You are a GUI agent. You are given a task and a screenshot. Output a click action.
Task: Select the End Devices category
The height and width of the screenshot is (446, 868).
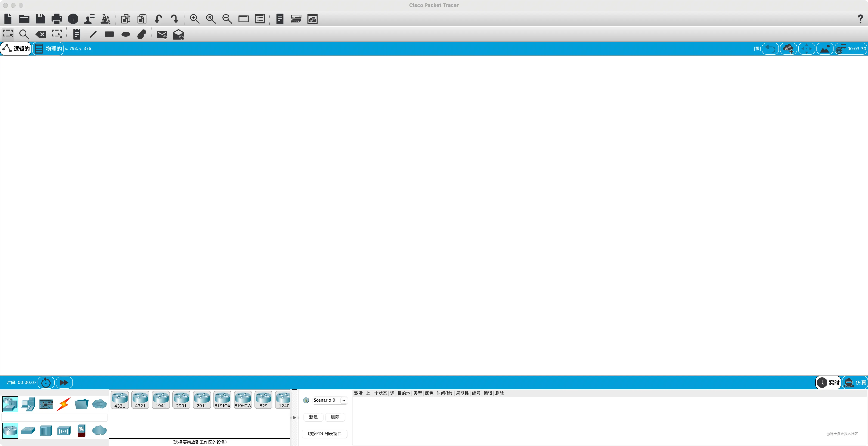tap(28, 404)
